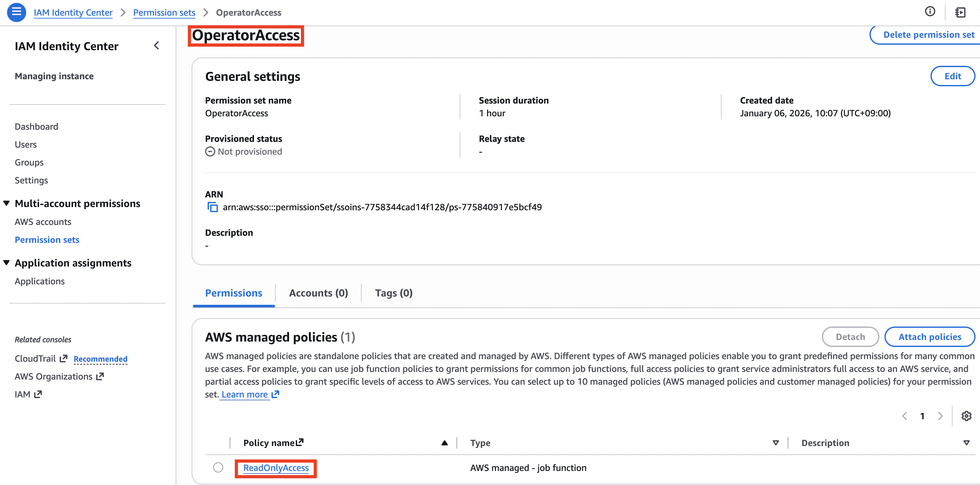Click the info circle icon
This screenshot has width=980, height=485.
[x=930, y=12]
